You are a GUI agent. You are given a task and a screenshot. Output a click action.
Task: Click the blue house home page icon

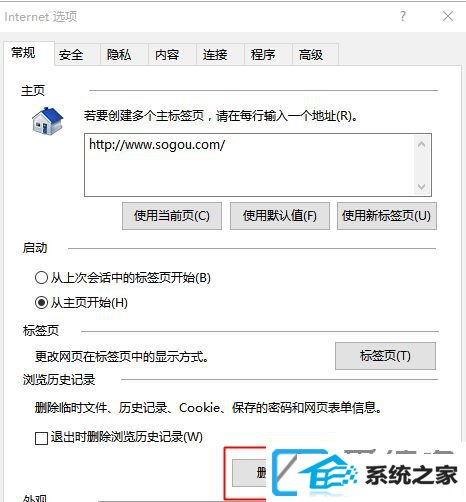tap(47, 121)
